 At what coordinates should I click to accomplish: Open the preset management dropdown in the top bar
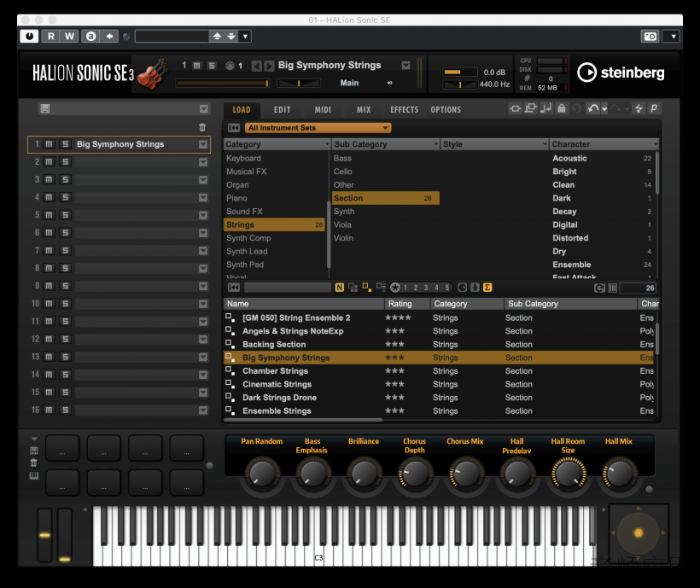pyautogui.click(x=245, y=36)
